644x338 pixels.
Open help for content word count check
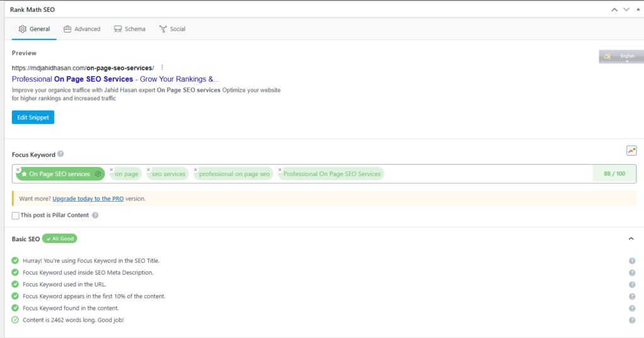point(632,320)
